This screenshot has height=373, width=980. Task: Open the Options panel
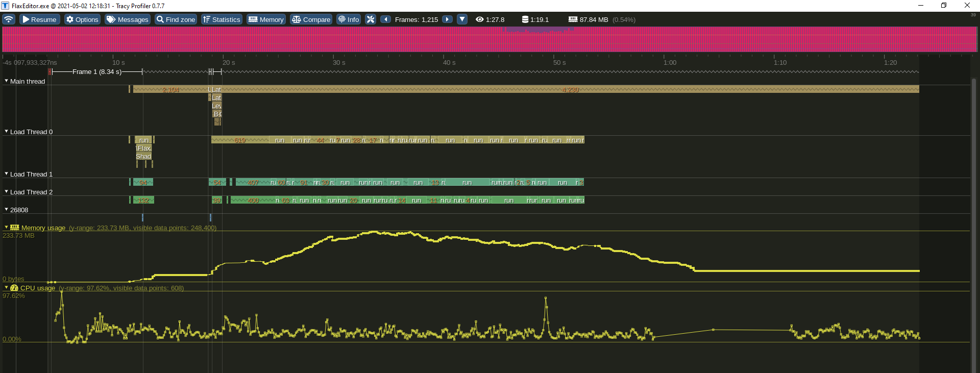click(82, 19)
